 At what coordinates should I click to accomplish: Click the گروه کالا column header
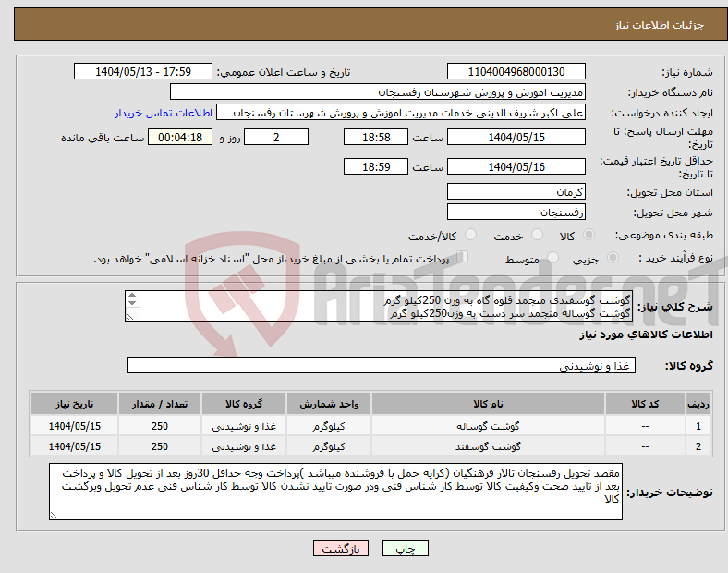[244, 404]
